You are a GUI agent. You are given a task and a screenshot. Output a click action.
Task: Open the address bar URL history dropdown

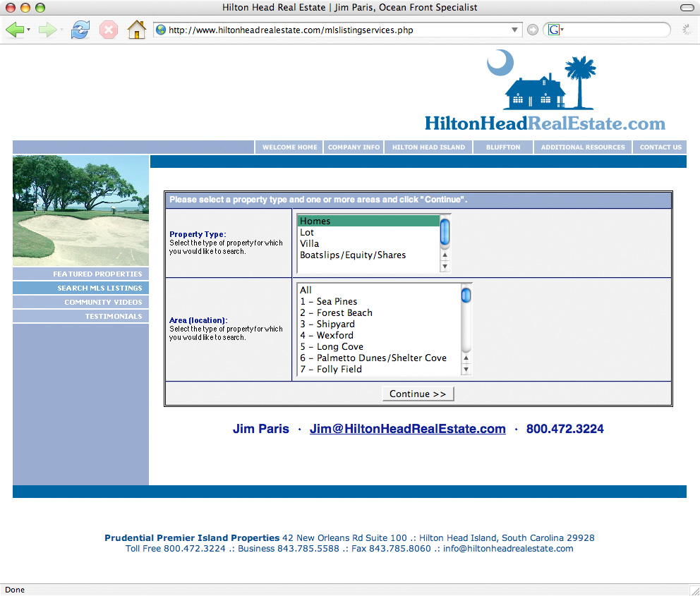[514, 30]
